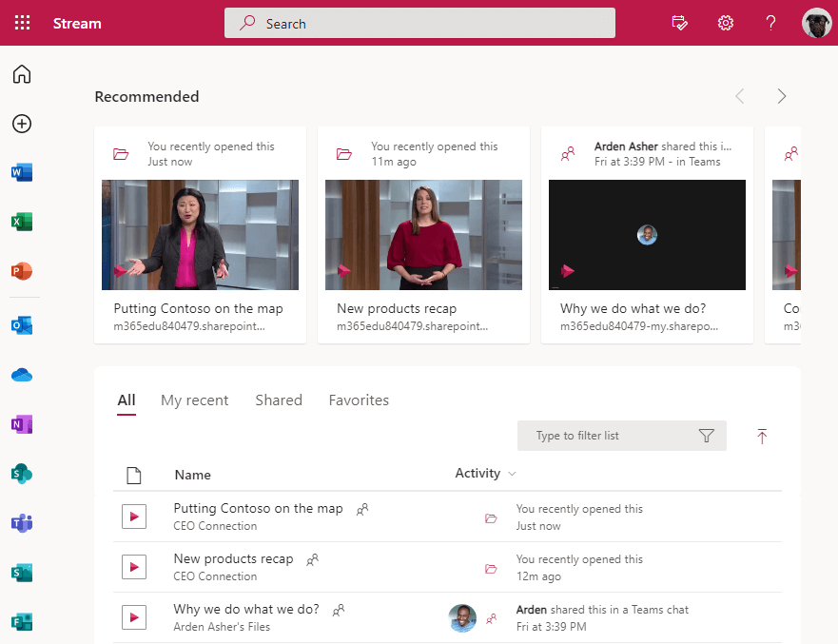Open Stream Settings via the gear icon
Screen dimensions: 838x644
coord(725,22)
